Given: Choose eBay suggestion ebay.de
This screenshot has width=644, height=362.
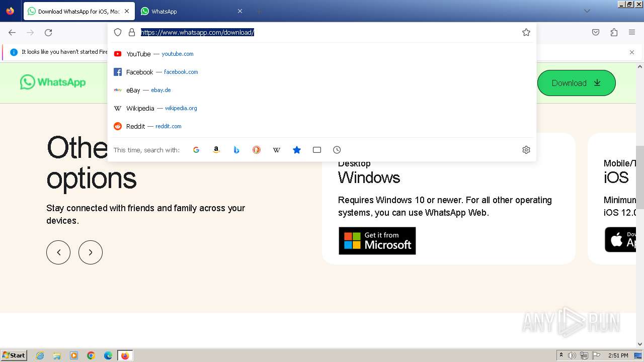Looking at the screenshot, I should pos(322,90).
